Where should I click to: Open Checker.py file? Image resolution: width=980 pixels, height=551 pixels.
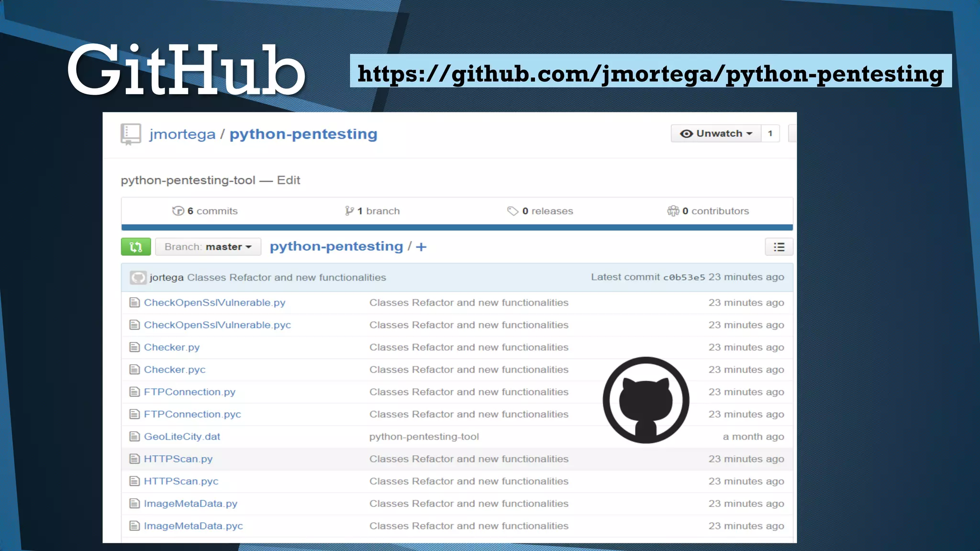(x=172, y=347)
